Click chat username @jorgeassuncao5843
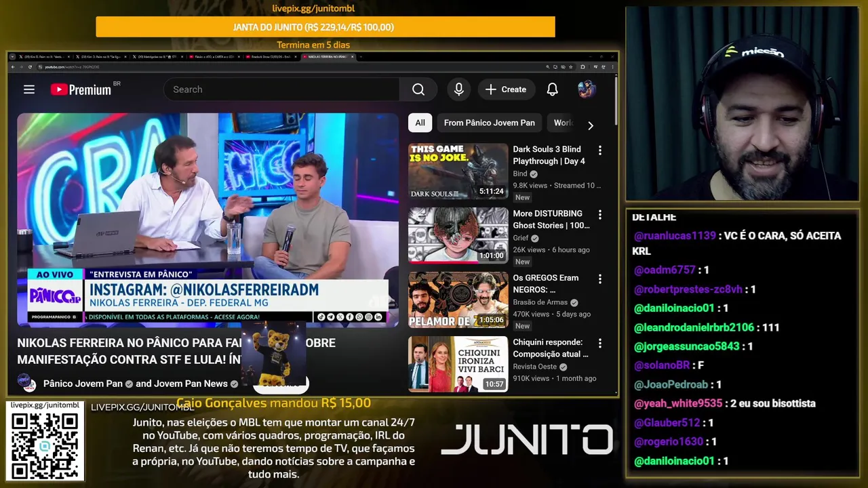Viewport: 868px width, 488px height. [x=686, y=346]
